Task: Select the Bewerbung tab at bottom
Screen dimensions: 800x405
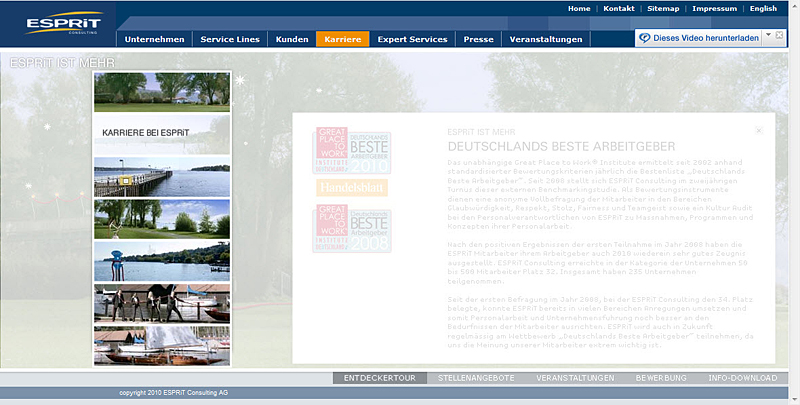Action: (x=661, y=378)
